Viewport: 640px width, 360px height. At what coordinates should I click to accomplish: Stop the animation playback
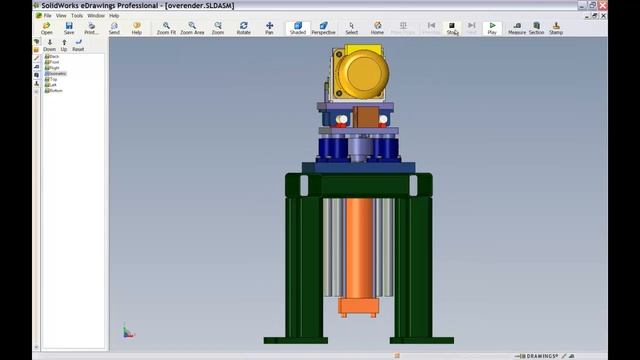tap(451, 28)
